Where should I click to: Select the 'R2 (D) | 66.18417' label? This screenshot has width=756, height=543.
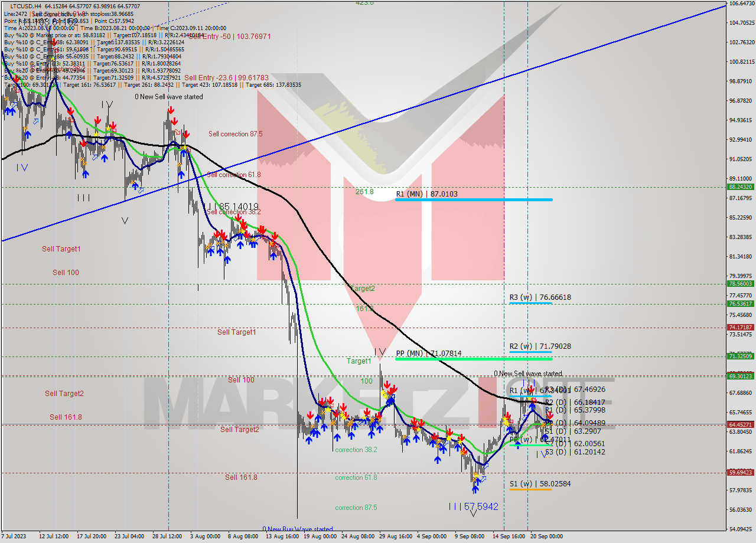pyautogui.click(x=575, y=402)
